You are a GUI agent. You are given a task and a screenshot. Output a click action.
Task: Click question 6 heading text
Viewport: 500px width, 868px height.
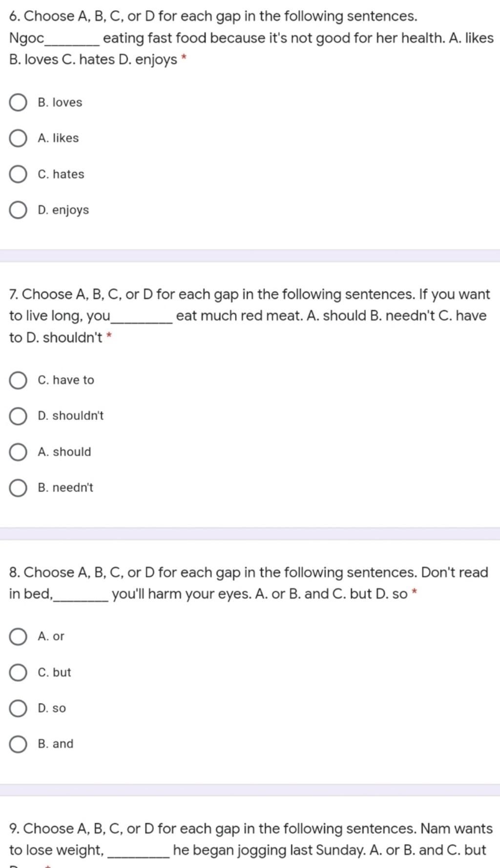(x=251, y=38)
